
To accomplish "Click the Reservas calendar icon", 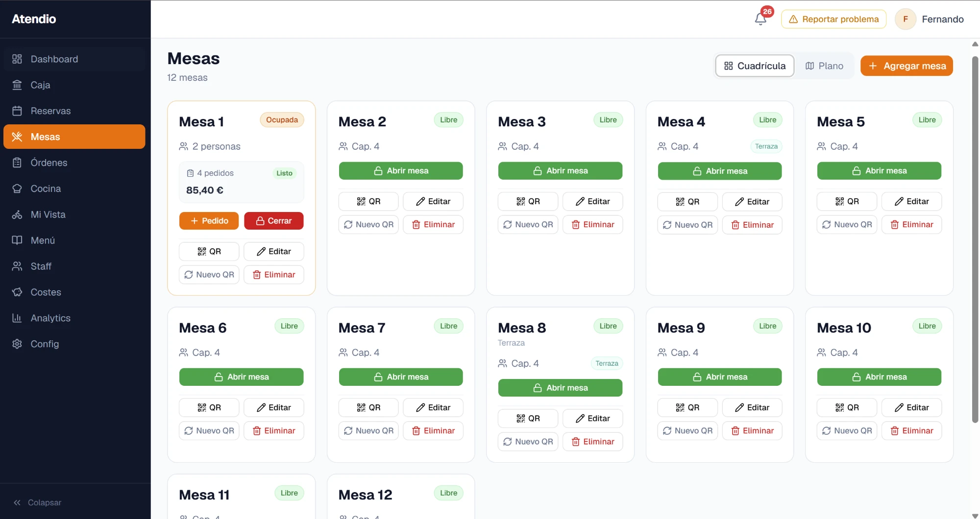I will [17, 111].
